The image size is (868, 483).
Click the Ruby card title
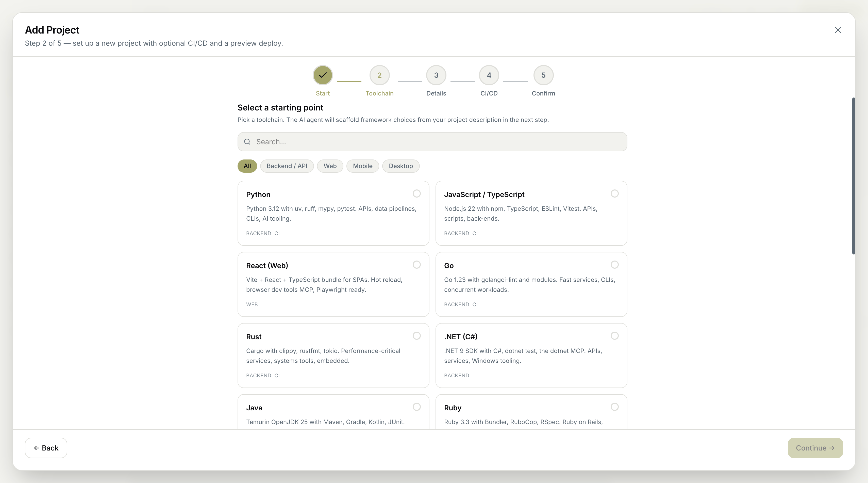click(x=453, y=408)
